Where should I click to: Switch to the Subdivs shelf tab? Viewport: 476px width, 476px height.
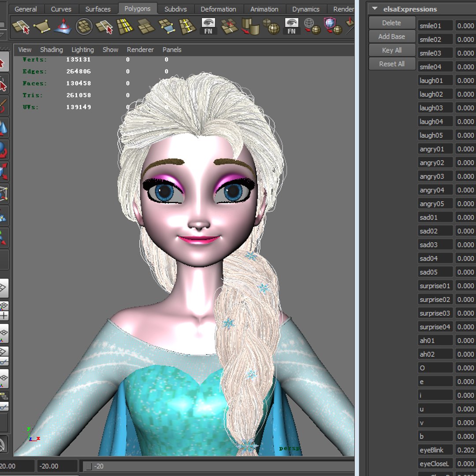tap(175, 9)
